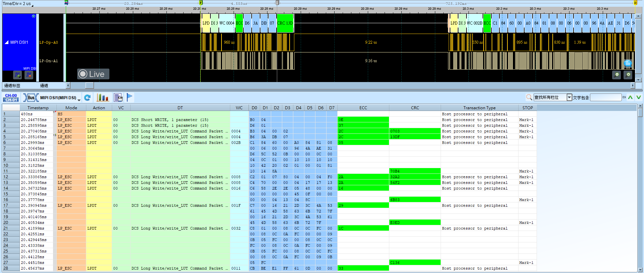The height and width of the screenshot is (273, 644).
Task: Click the 文字包含 search text input
Action: coord(606,97)
